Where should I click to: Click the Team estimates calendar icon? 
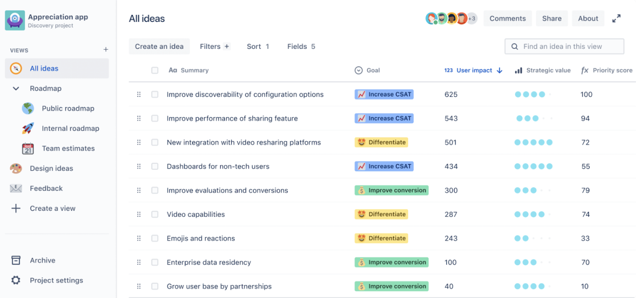[28, 148]
